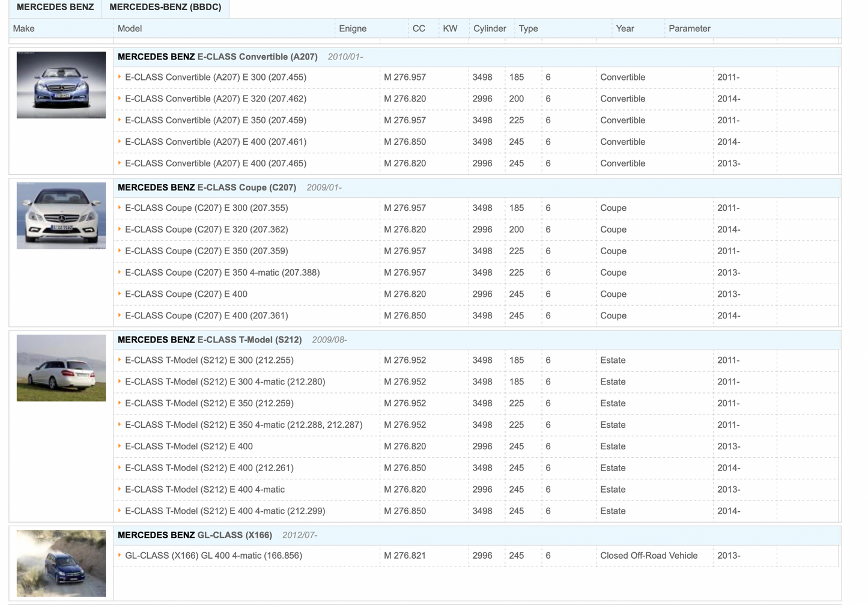Viewport: 868px width, 605px height.
Task: Click orange arrow bullet beside Coupe E 300 (207.355)
Action: pyautogui.click(x=120, y=207)
